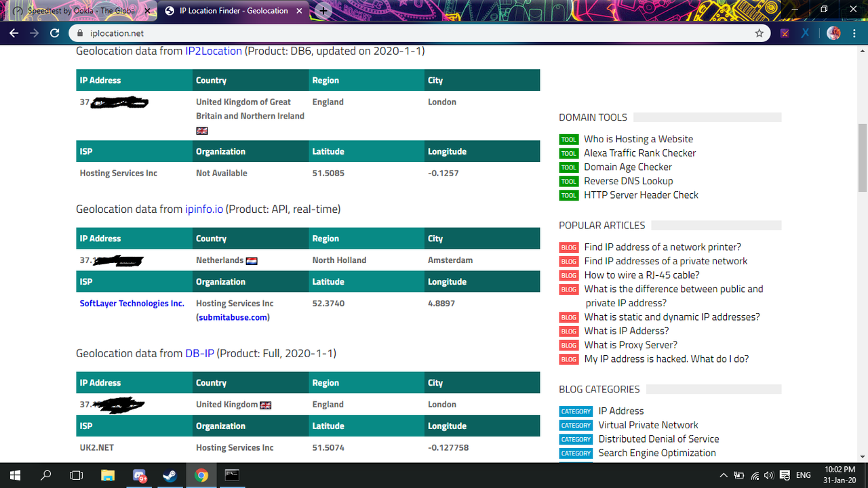868x488 pixels.
Task: Click the UK flag in the DB-IP table
Action: 266,405
